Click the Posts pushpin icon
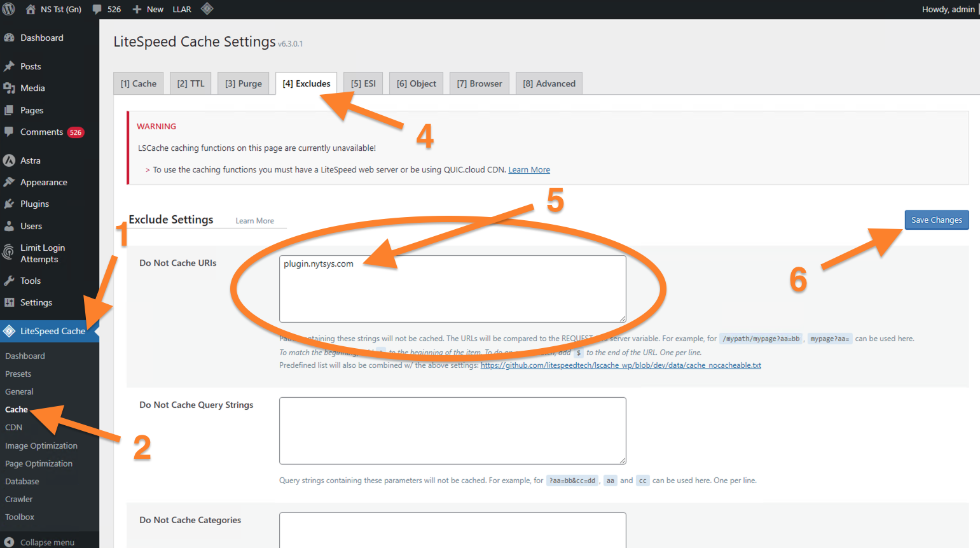Screen dimensions: 980x548 9,66
